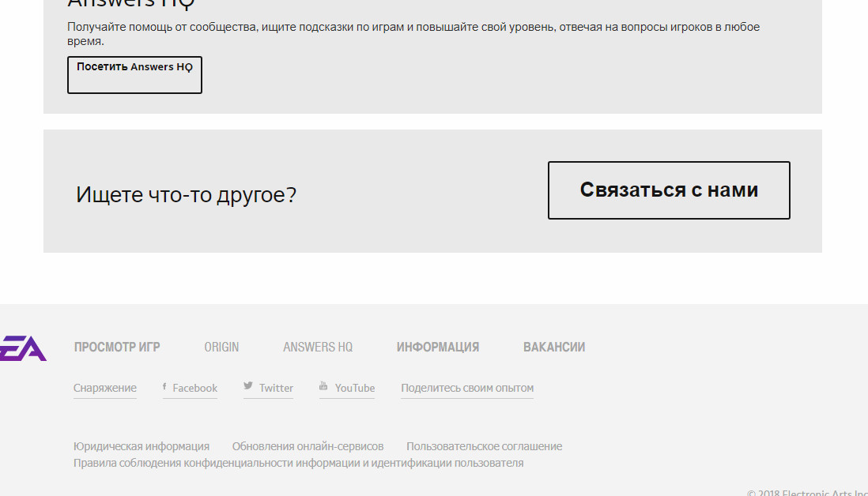Open the Юридическая информация link

pos(142,446)
